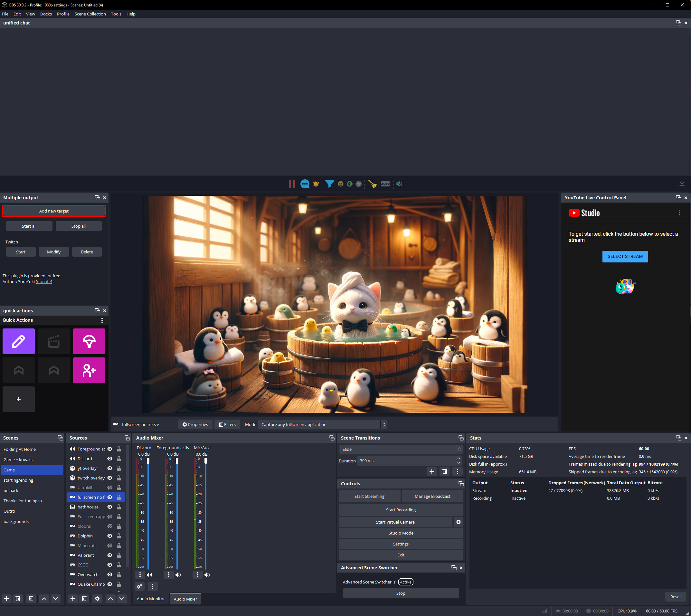Image resolution: width=691 pixels, height=616 pixels.
Task: Click the purple pencil quick action
Action: click(x=19, y=341)
